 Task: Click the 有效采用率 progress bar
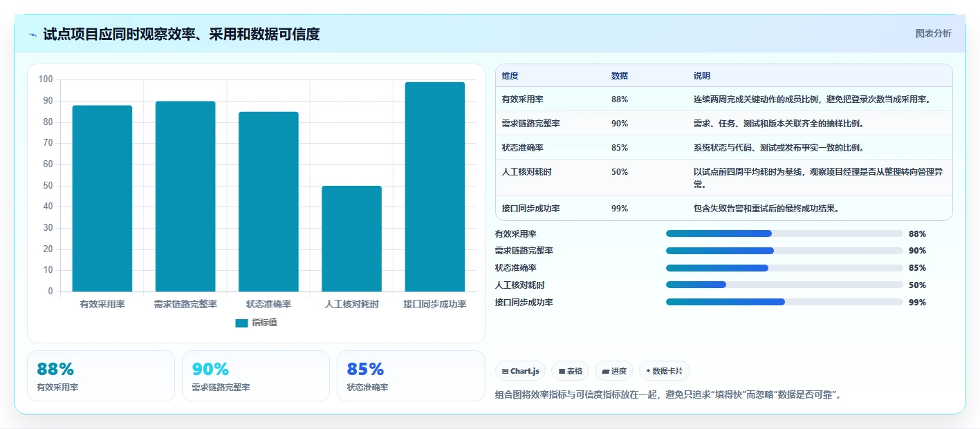(784, 233)
